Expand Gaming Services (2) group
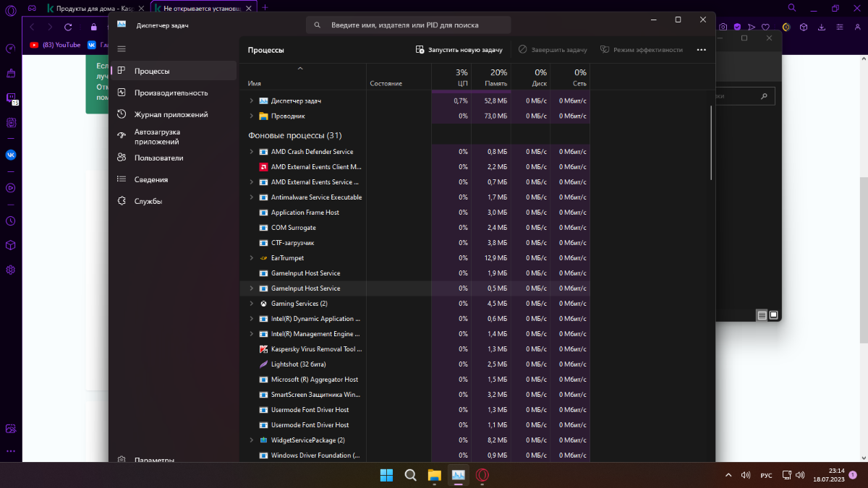This screenshot has width=868, height=488. [x=251, y=304]
